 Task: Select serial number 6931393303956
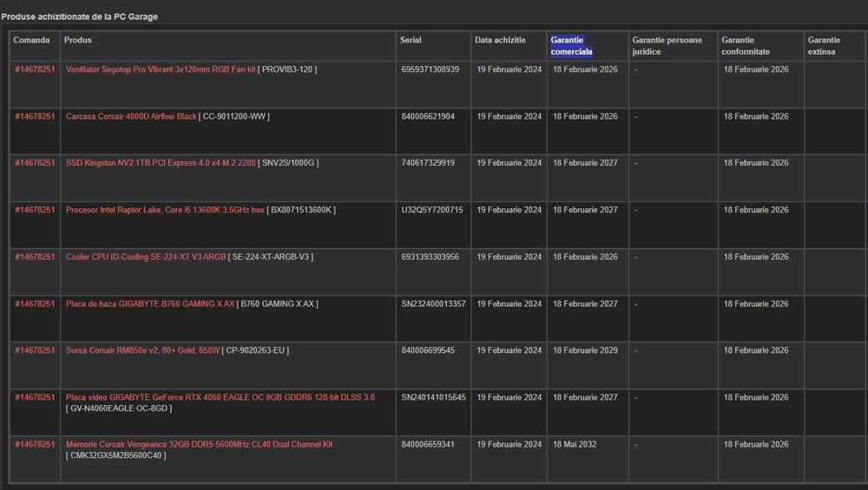(431, 257)
